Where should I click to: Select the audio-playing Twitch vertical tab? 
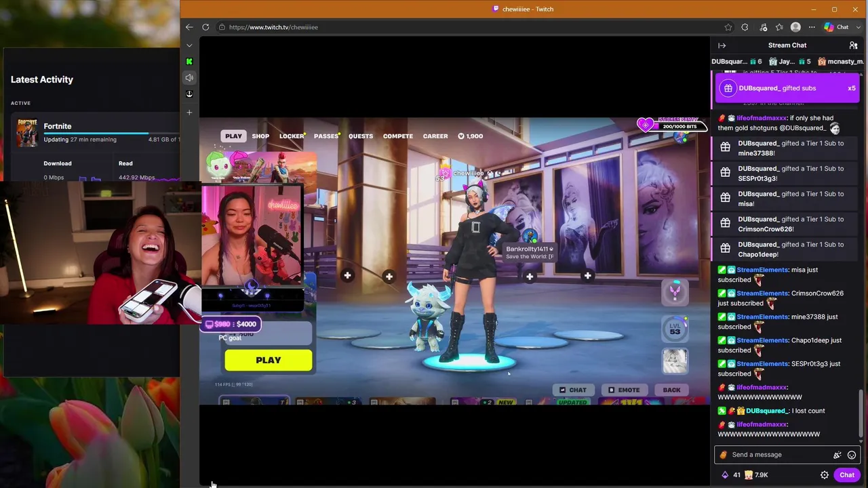pyautogui.click(x=189, y=77)
